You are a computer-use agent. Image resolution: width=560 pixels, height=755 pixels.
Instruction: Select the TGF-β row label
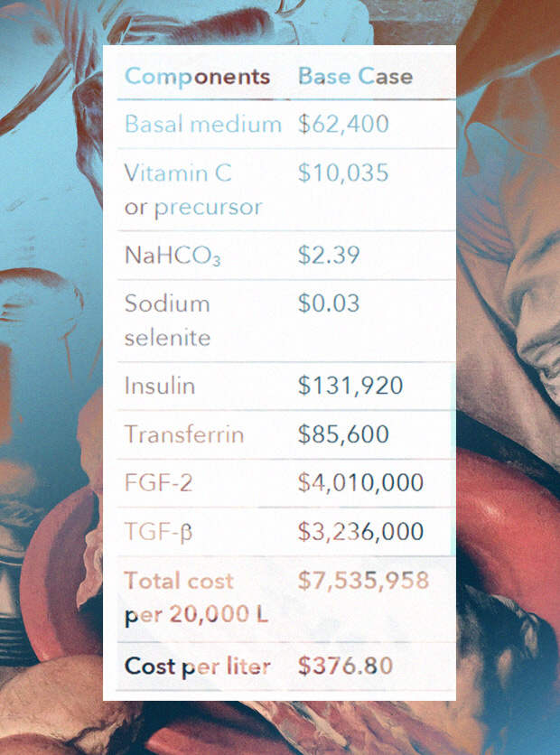pos(158,532)
